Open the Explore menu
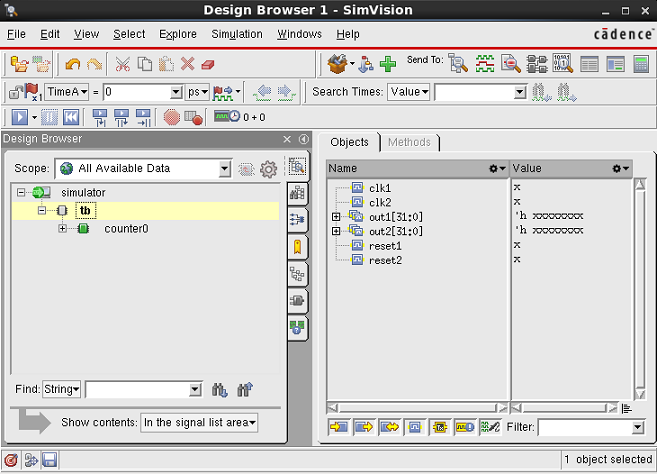 pyautogui.click(x=178, y=34)
